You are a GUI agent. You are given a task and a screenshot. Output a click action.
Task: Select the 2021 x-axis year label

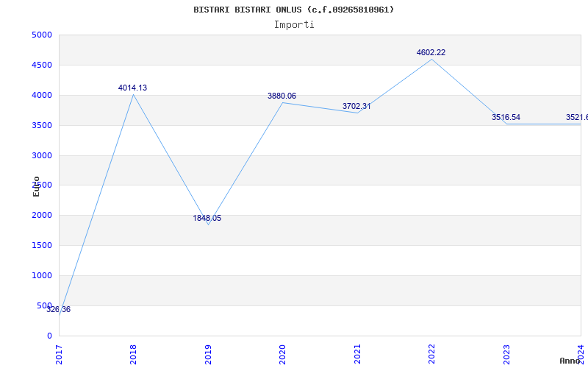click(357, 355)
